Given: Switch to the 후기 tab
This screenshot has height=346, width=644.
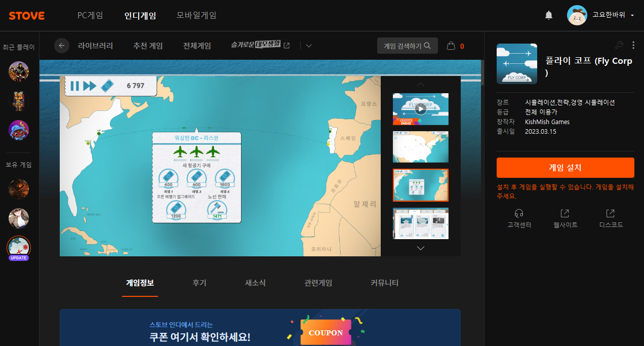Looking at the screenshot, I should [199, 283].
